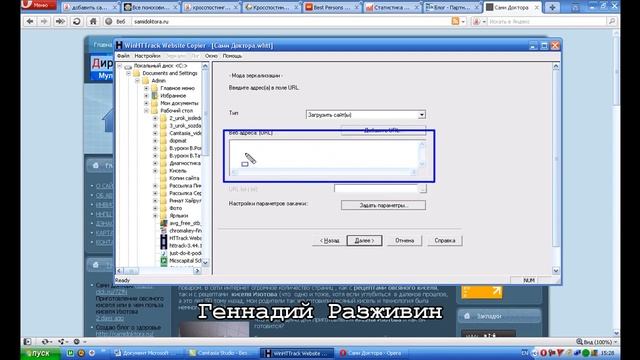Click the tree horizontal scrollbar right arrow

[x=197, y=271]
